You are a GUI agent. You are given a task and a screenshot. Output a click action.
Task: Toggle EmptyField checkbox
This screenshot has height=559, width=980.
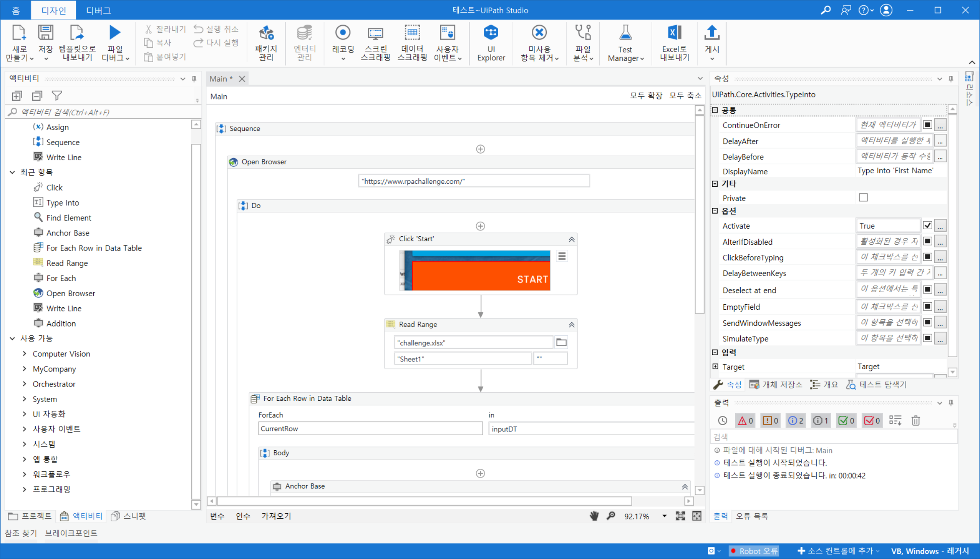(x=928, y=306)
